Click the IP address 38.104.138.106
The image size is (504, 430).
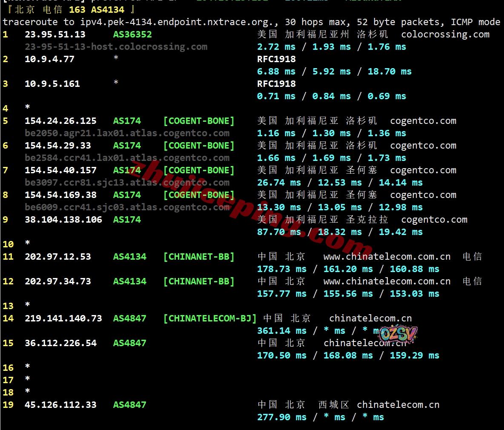[x=63, y=220]
